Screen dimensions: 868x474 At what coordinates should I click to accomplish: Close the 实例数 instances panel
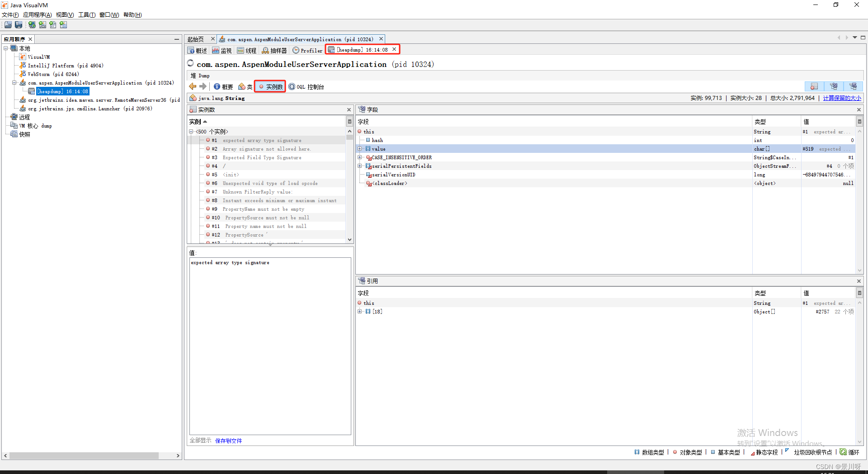[349, 109]
